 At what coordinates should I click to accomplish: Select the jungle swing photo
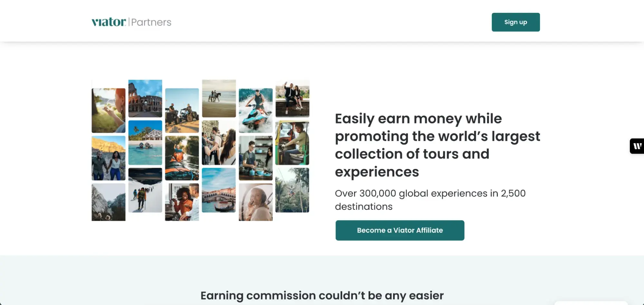[292, 190]
